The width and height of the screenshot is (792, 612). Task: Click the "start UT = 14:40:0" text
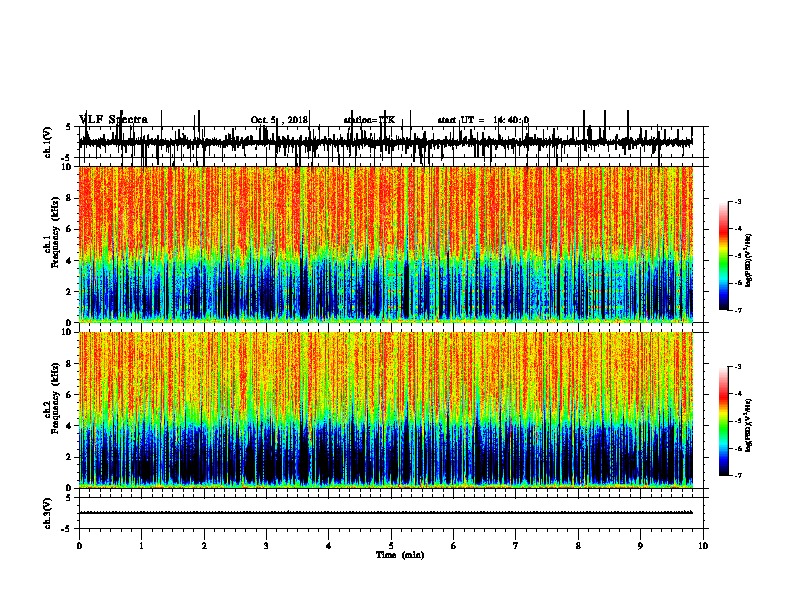(483, 120)
